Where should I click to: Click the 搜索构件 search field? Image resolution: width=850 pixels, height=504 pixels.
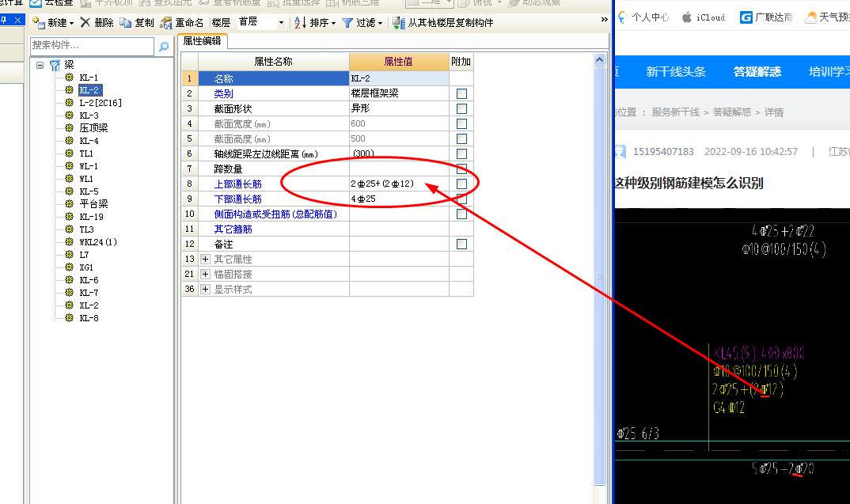click(92, 46)
